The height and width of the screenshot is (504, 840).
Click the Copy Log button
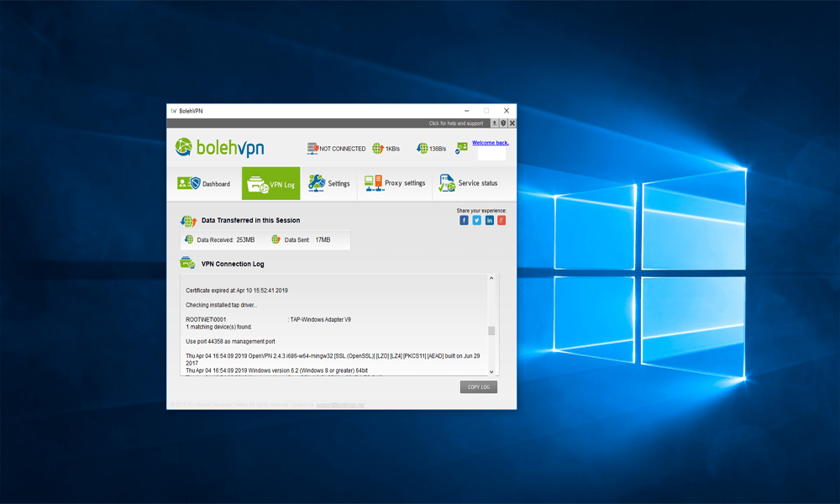(x=479, y=386)
